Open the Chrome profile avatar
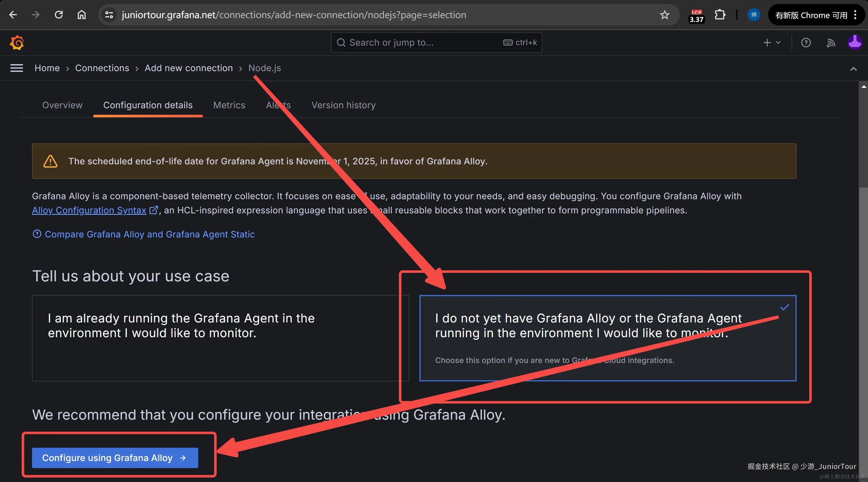868x482 pixels. [754, 15]
